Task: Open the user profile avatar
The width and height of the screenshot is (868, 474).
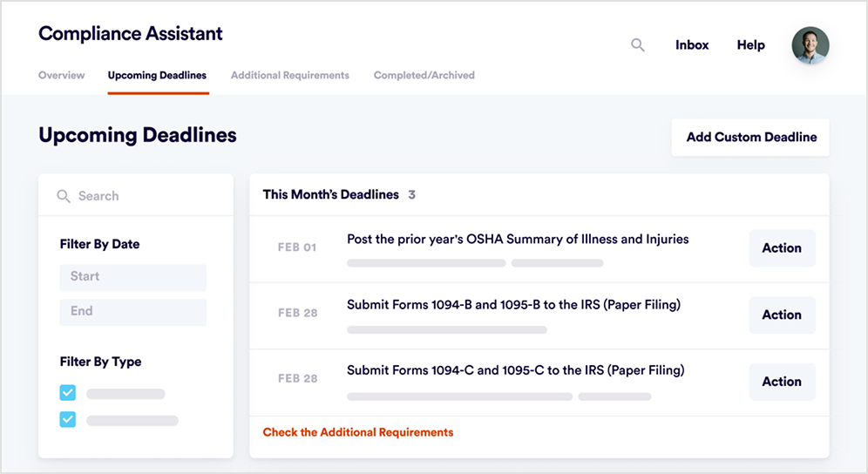Action: click(x=810, y=45)
